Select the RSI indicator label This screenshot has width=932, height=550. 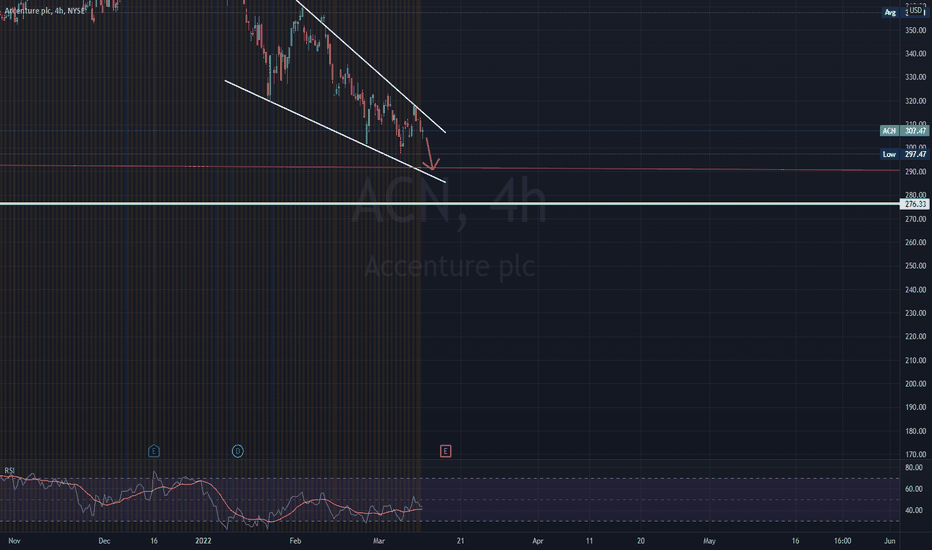tap(10, 471)
